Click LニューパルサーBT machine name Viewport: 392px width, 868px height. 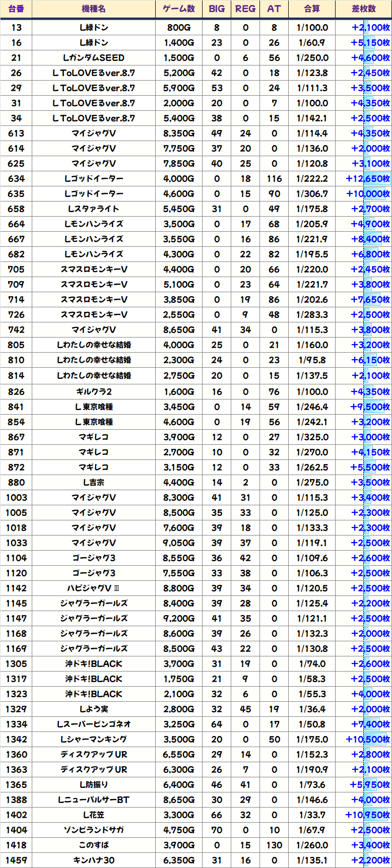(94, 800)
